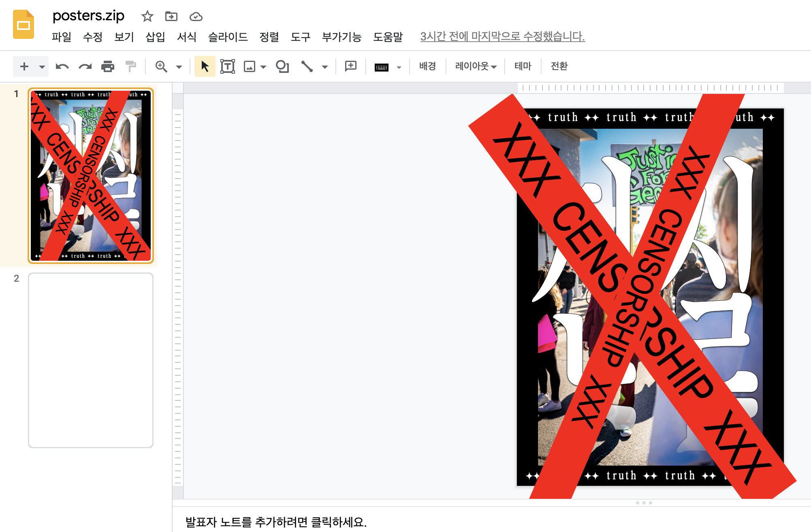Click the redo arrow icon
This screenshot has width=811, height=532.
pyautogui.click(x=85, y=66)
